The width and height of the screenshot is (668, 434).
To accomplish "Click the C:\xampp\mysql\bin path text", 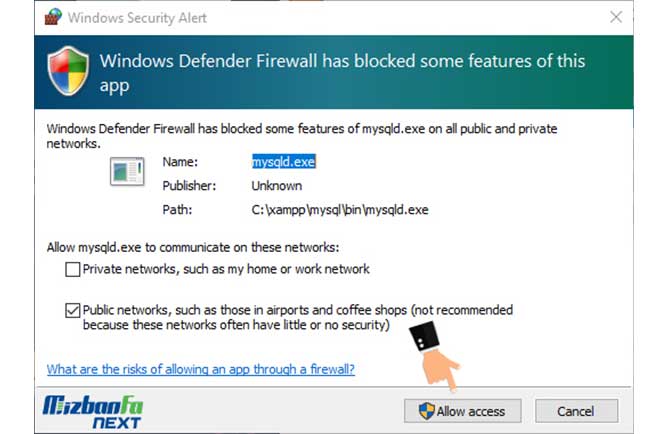I will [340, 210].
